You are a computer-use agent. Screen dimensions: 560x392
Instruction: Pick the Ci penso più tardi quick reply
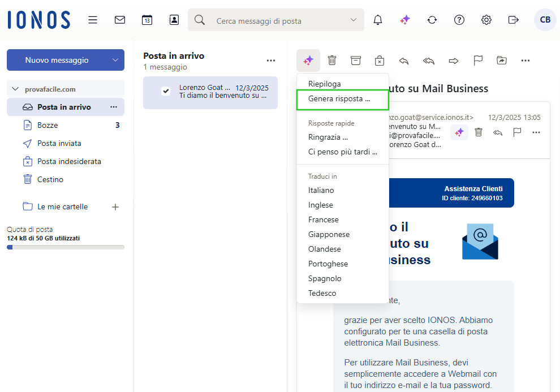pos(343,152)
